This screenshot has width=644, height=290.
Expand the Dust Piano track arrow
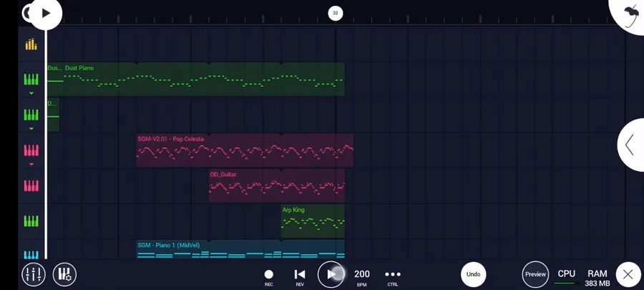pyautogui.click(x=31, y=94)
